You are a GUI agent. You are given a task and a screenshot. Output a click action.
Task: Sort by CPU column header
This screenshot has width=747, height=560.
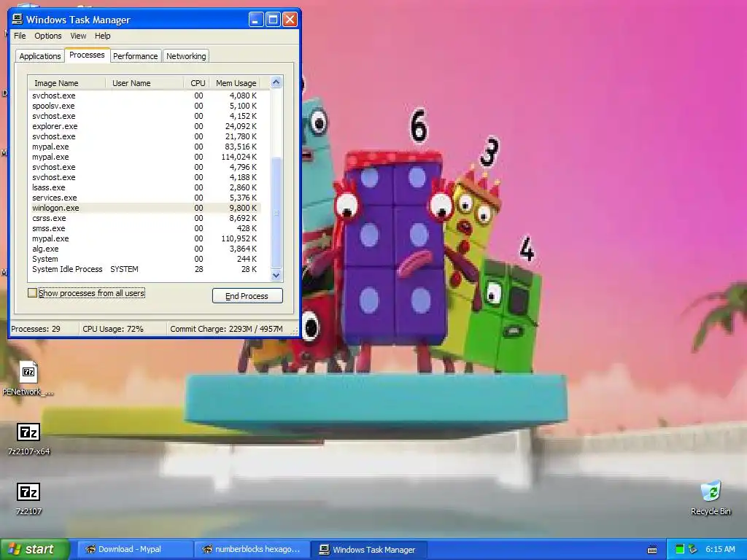pos(197,83)
